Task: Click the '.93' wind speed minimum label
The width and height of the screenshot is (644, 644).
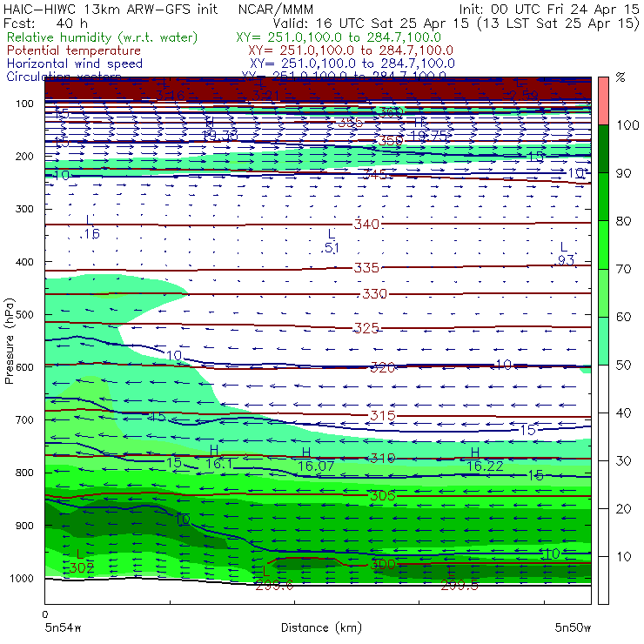Action: click(x=565, y=260)
